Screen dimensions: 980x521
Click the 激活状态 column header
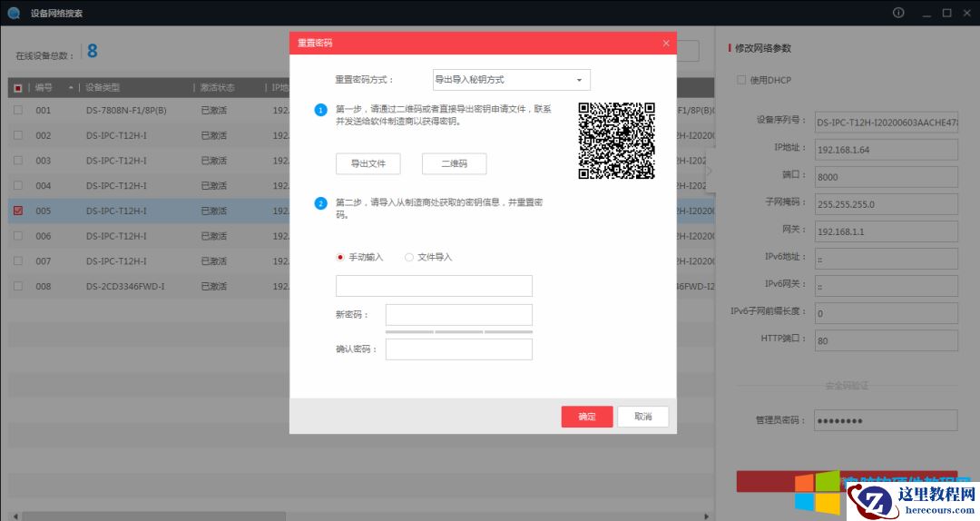pyautogui.click(x=218, y=87)
